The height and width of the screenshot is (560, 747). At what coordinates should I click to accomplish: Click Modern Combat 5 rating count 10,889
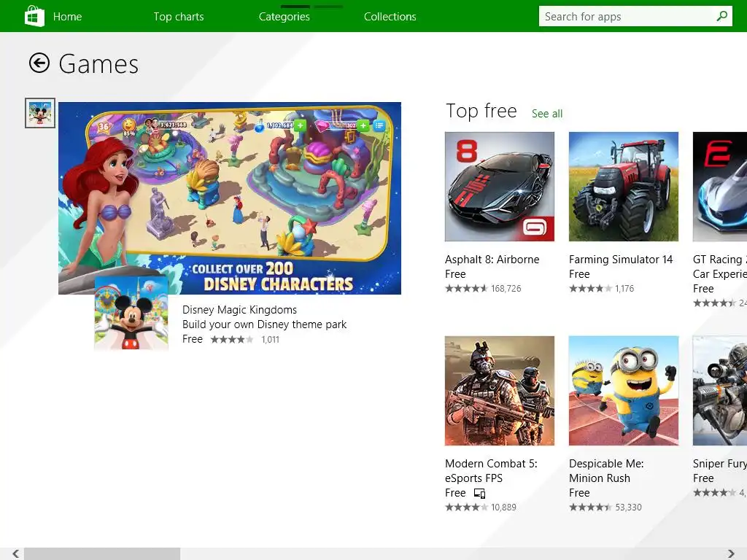503,507
